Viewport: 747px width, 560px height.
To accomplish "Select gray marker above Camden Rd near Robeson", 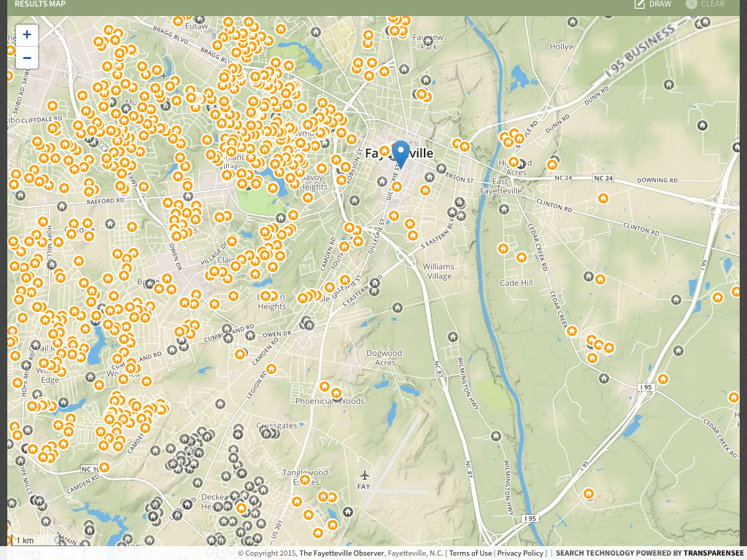I will pyautogui.click(x=354, y=201).
